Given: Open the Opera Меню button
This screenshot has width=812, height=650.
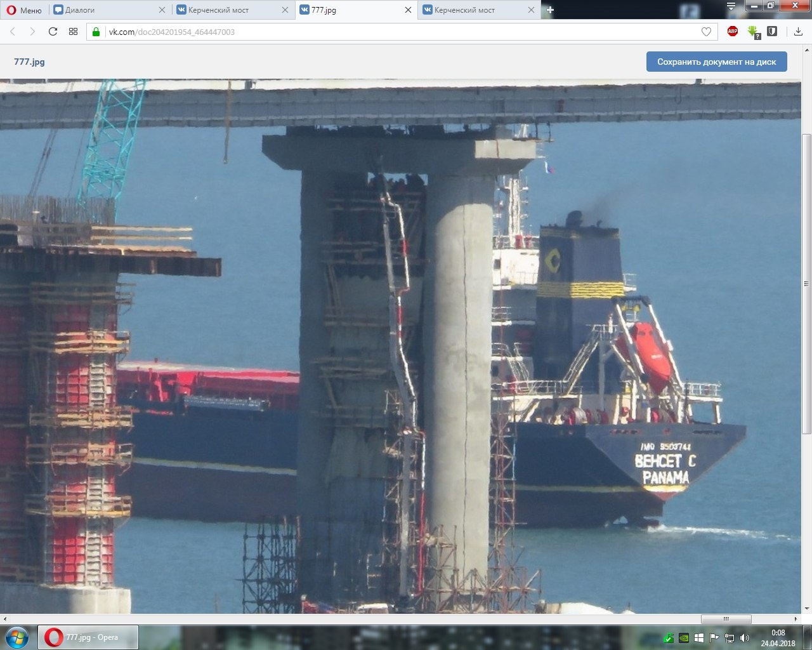Looking at the screenshot, I should point(24,10).
